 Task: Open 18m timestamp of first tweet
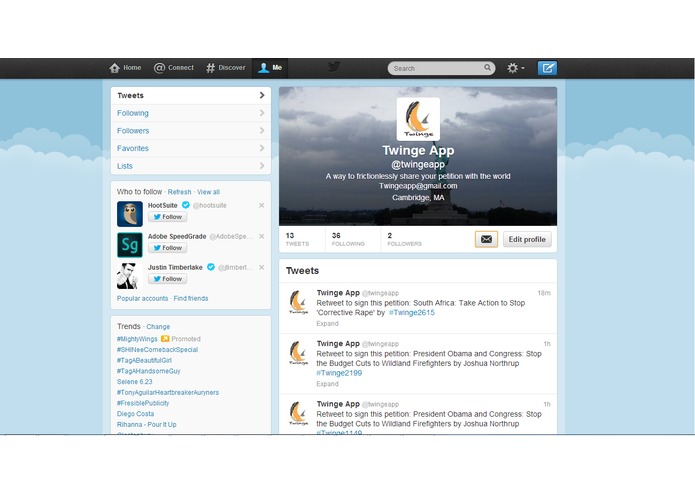click(544, 293)
